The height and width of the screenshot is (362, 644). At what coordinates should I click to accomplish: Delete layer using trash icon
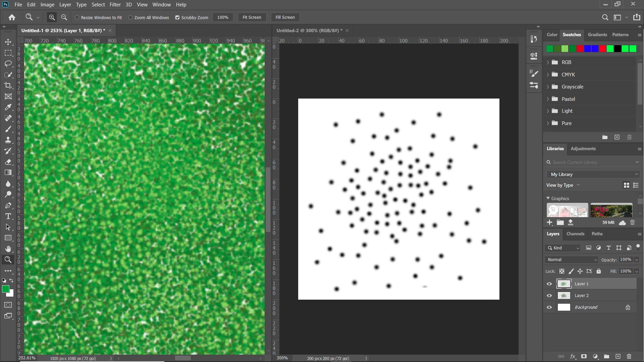[629, 356]
